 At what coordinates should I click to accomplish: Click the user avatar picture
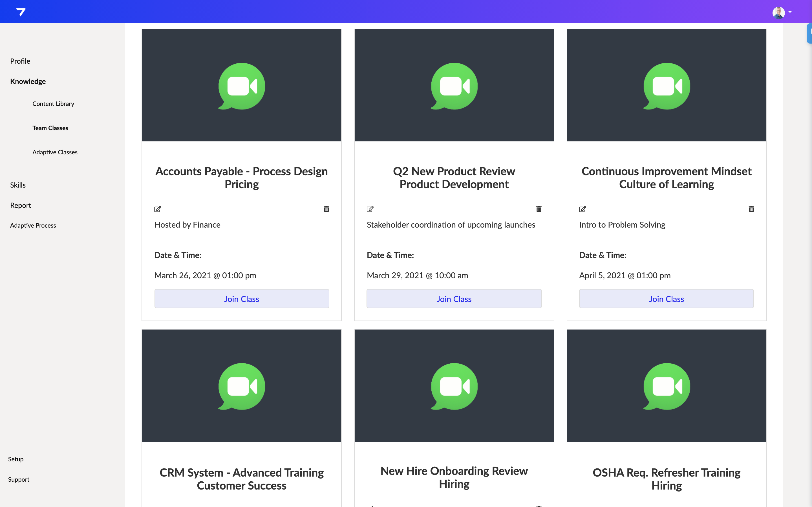pyautogui.click(x=778, y=13)
